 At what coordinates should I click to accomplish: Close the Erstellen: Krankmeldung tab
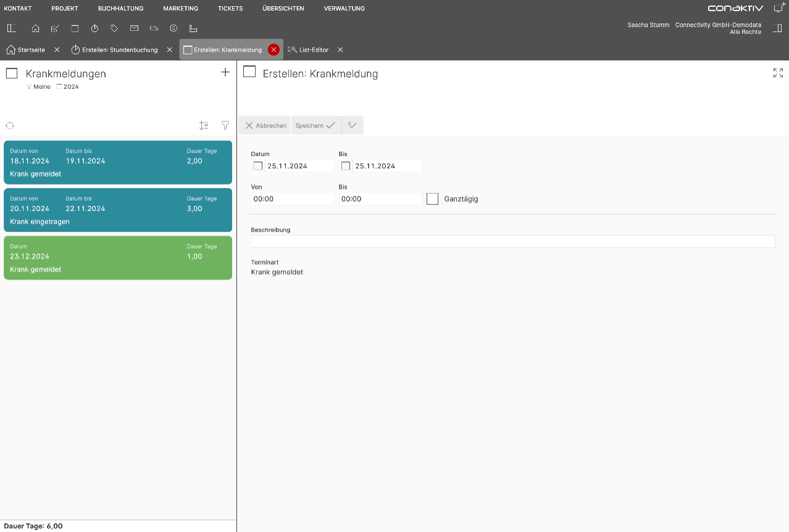point(274,49)
